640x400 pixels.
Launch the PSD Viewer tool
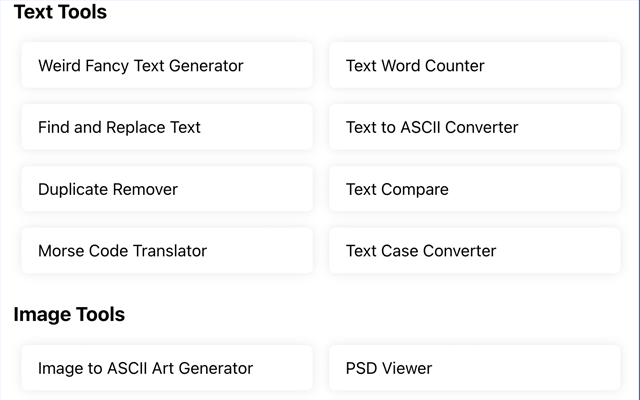[x=389, y=368]
